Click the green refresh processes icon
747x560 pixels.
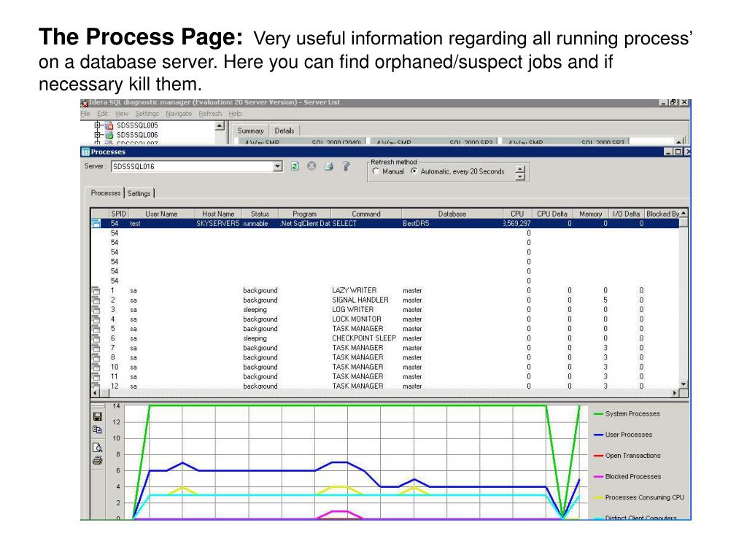[x=295, y=166]
